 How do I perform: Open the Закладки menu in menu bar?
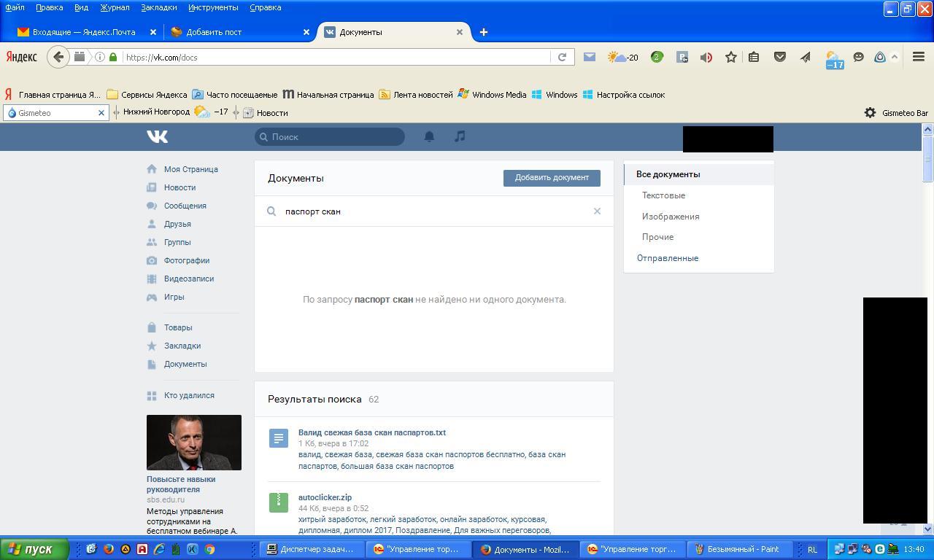tap(158, 7)
